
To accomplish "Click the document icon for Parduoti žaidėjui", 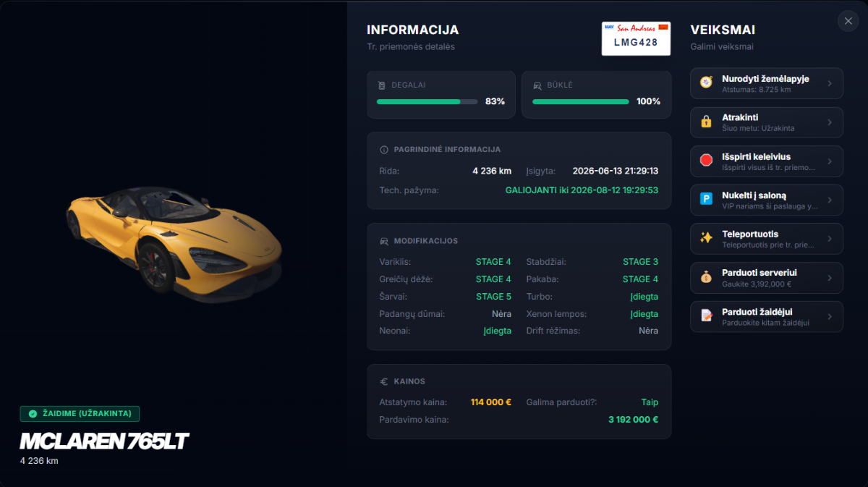I will click(706, 316).
